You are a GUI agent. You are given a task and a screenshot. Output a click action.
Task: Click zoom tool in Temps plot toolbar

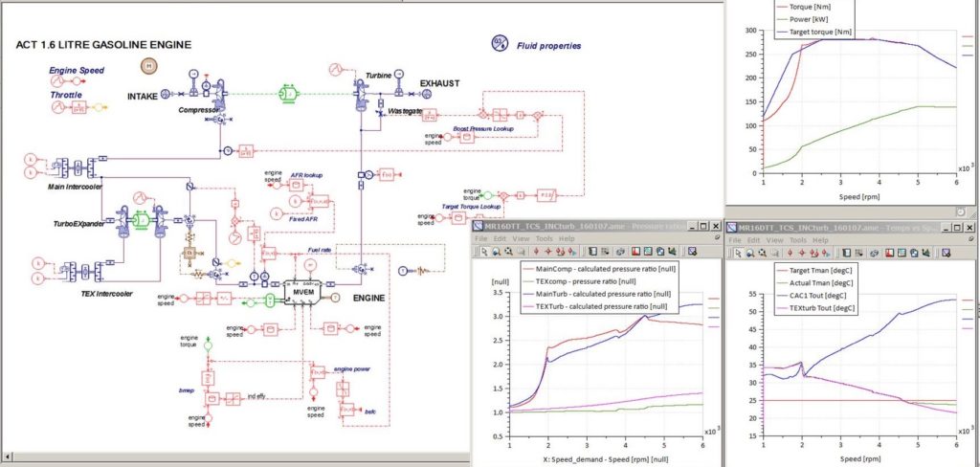(752, 252)
